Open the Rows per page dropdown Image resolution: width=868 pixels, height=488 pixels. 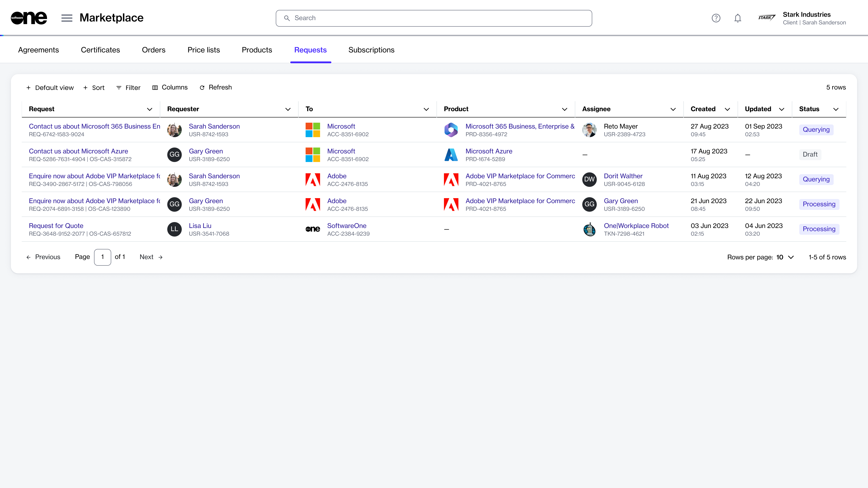[785, 257]
